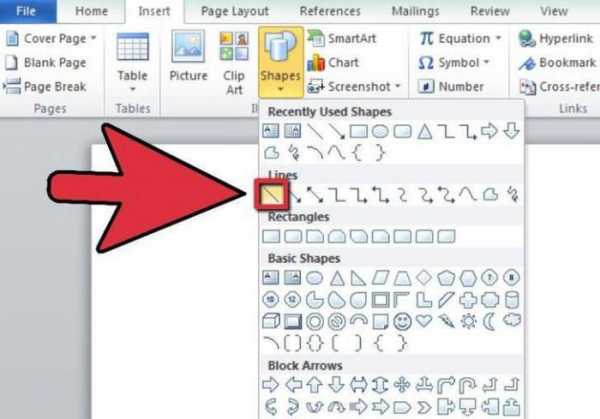Image resolution: width=600 pixels, height=419 pixels.
Task: Switch to the Page Layout tab
Action: [235, 11]
